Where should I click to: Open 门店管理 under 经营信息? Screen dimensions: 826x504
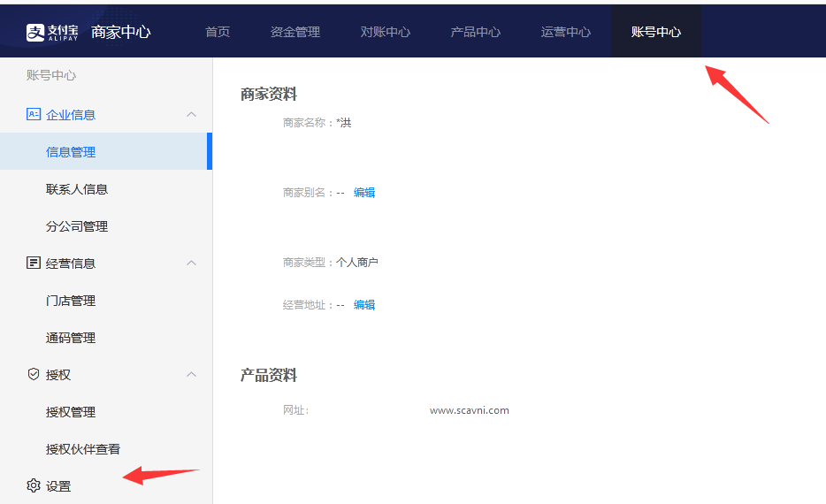click(x=71, y=301)
